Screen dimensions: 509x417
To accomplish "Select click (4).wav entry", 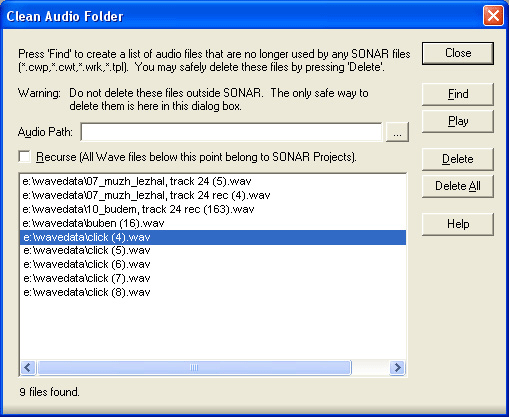I will (x=213, y=237).
